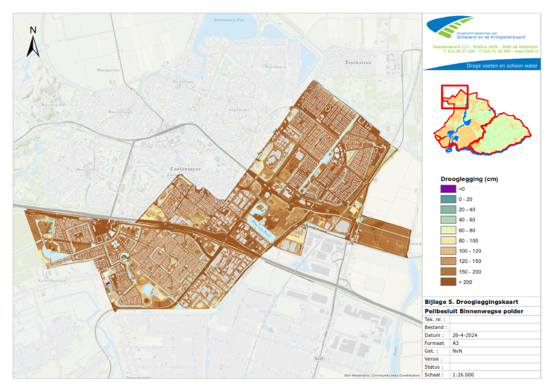Click the '80 - 100' legend swatch
Screen dimensions: 554x392
448,241
